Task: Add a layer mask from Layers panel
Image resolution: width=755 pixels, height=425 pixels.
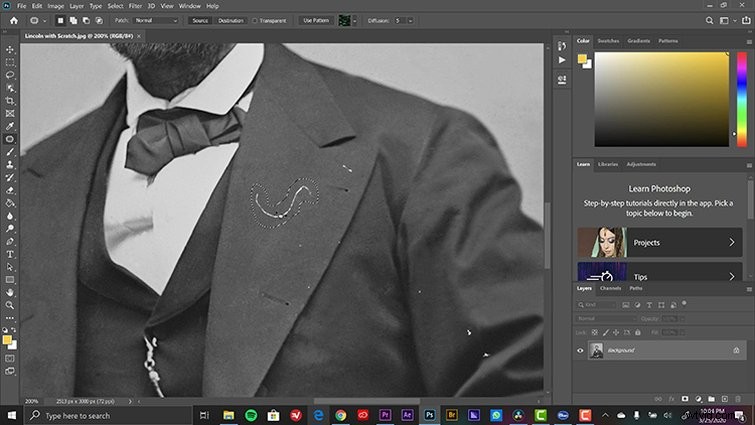Action: [685, 399]
